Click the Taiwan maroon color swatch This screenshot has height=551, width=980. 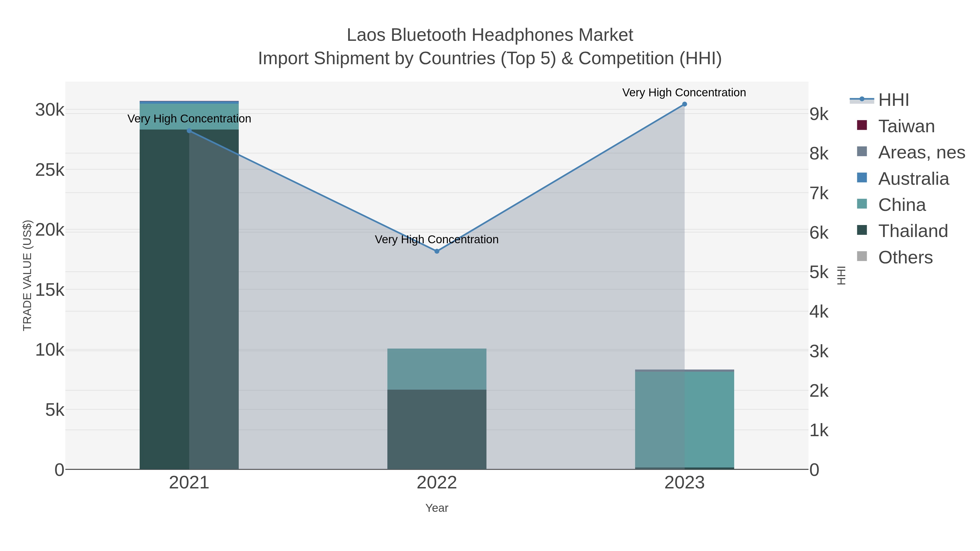(x=862, y=125)
